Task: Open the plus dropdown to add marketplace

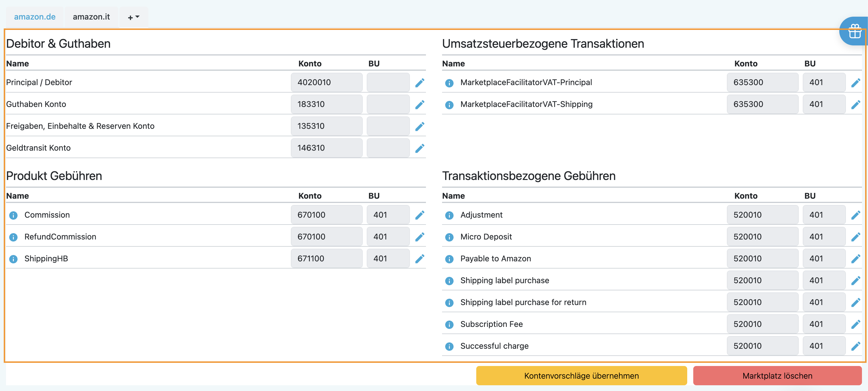Action: [x=133, y=17]
